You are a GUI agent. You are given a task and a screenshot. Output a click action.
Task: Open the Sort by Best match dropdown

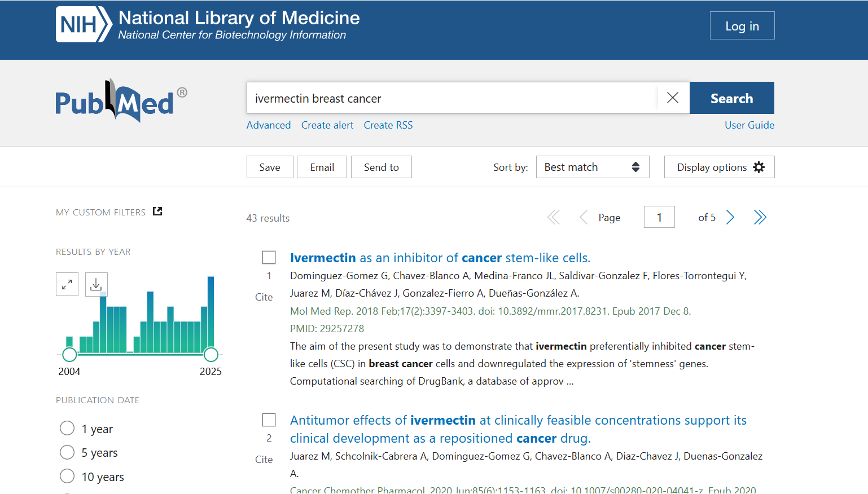point(593,167)
